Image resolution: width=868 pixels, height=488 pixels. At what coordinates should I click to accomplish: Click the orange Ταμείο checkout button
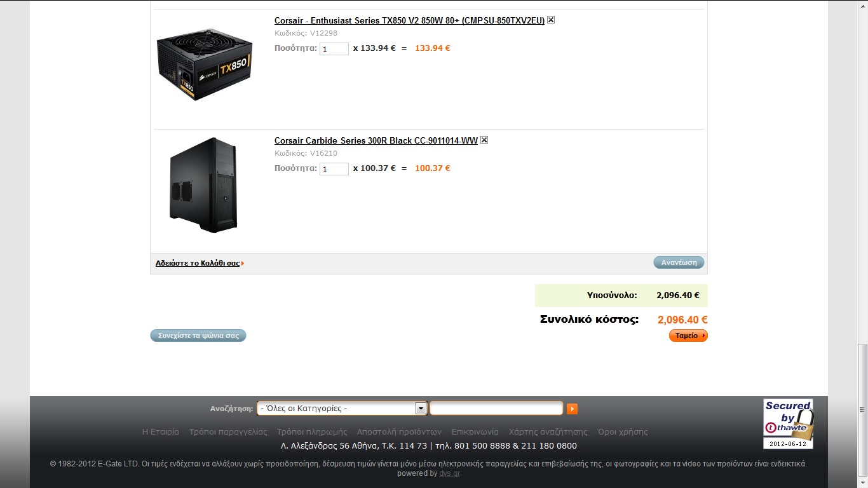click(688, 335)
